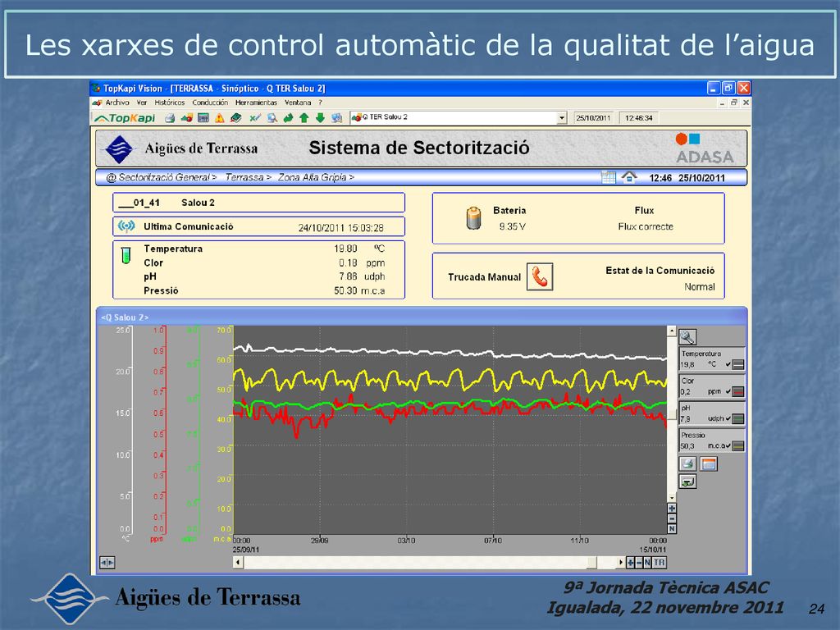Click the Pressio yellow line color swatch
Screen dimensions: 840x630
(737, 445)
